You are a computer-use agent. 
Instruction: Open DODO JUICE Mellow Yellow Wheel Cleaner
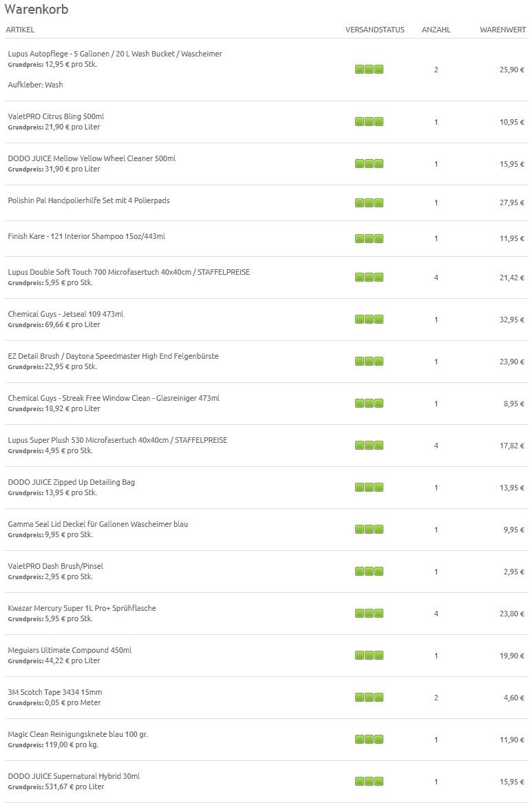[x=92, y=158]
